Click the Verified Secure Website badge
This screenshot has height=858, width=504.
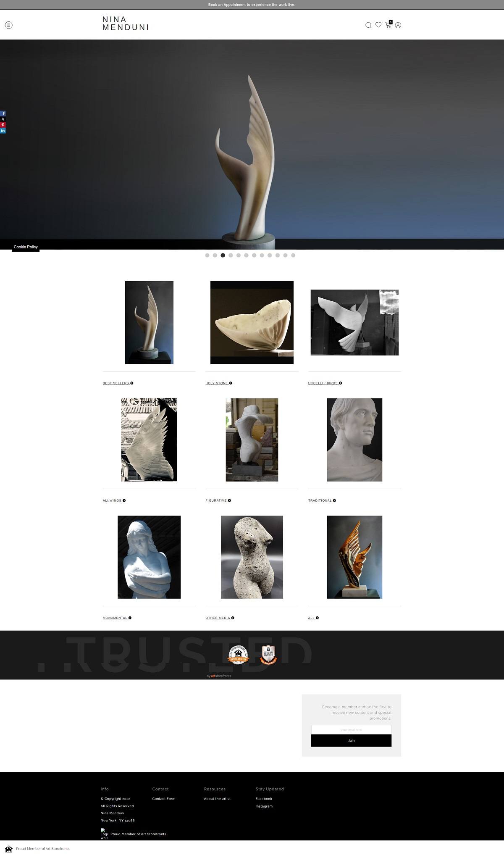tap(269, 655)
